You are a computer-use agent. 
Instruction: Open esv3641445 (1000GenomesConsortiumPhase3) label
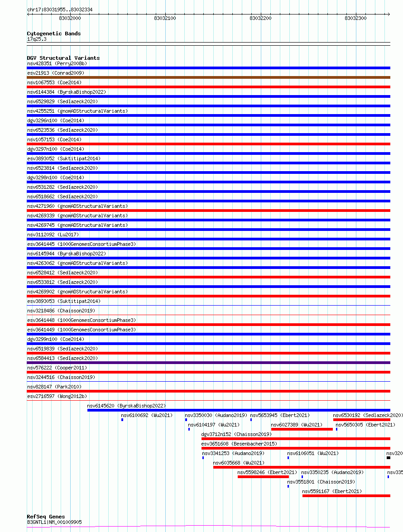82,244
